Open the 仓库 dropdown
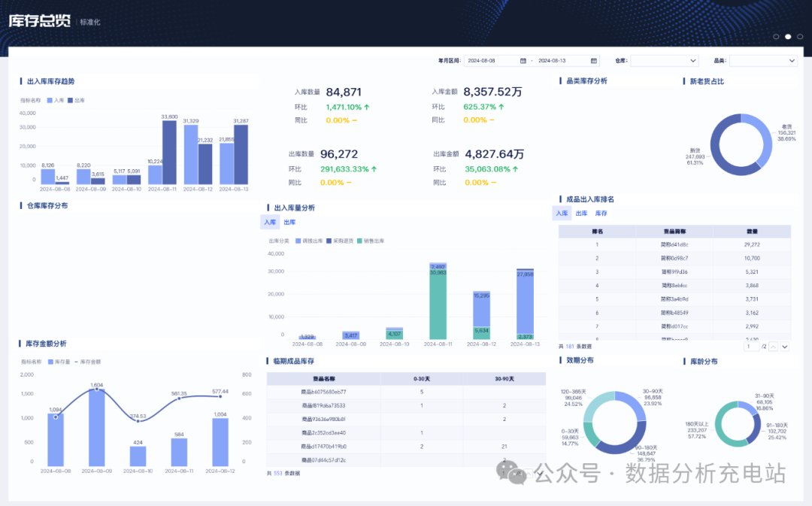The height and width of the screenshot is (506, 812). click(665, 61)
